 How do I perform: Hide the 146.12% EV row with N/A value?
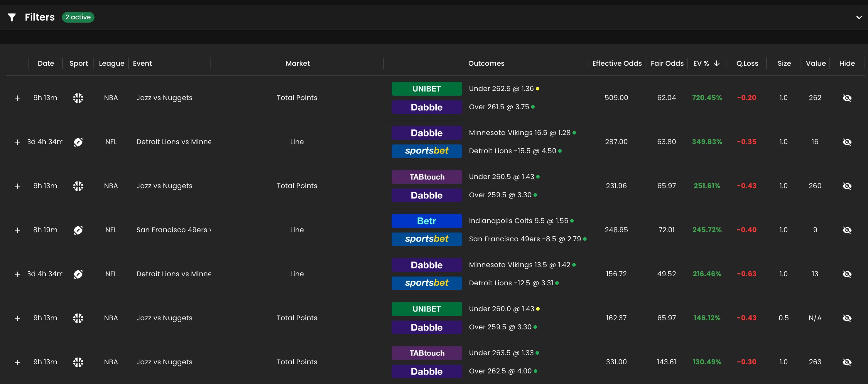click(x=847, y=318)
